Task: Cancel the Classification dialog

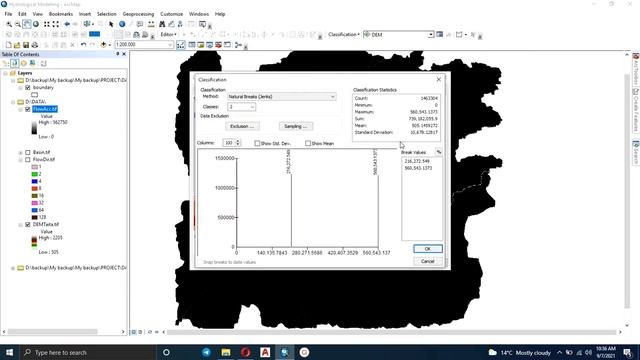Action: tap(427, 261)
